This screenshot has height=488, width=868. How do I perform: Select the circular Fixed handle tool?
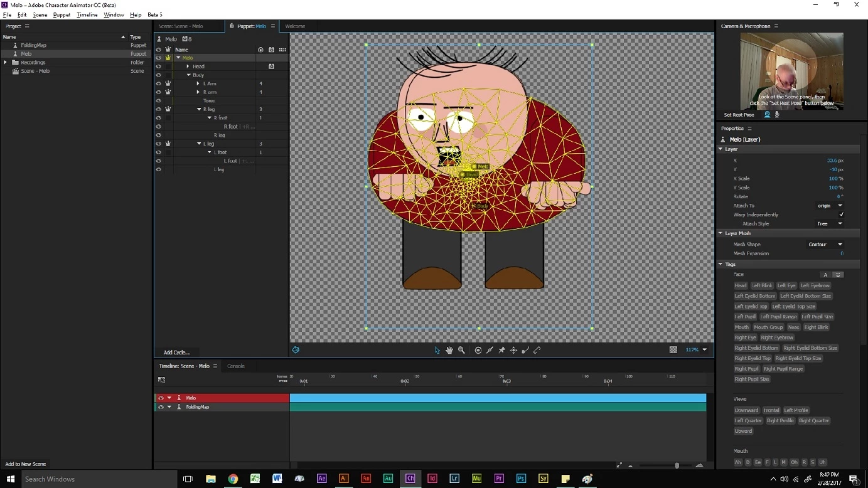point(478,350)
